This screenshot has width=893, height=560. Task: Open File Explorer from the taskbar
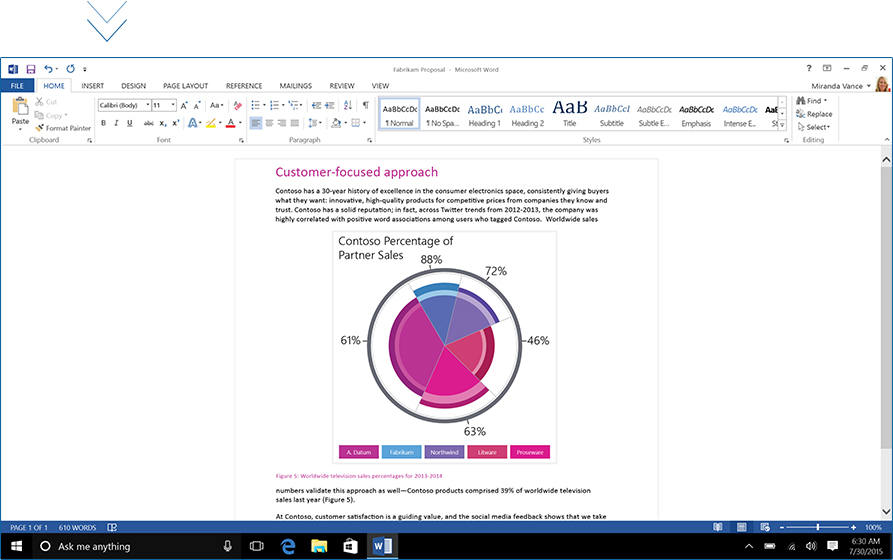319,546
